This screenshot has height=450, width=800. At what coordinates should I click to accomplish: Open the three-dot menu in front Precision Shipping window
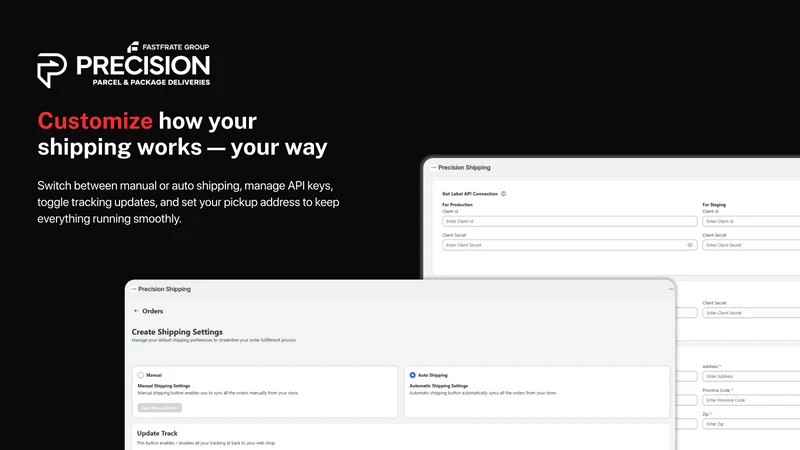(x=671, y=289)
